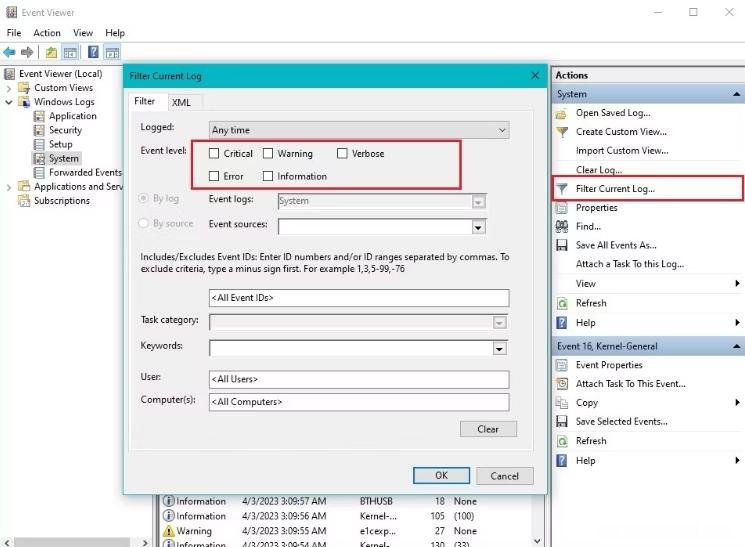Click the Create Custom View funnel icon
Viewport: 745px width, 547px height.
(x=562, y=132)
